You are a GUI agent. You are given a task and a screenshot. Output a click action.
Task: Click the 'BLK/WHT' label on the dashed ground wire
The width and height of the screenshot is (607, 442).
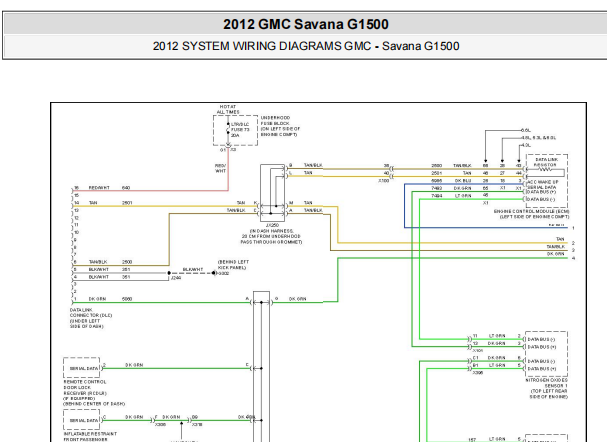pyautogui.click(x=193, y=269)
